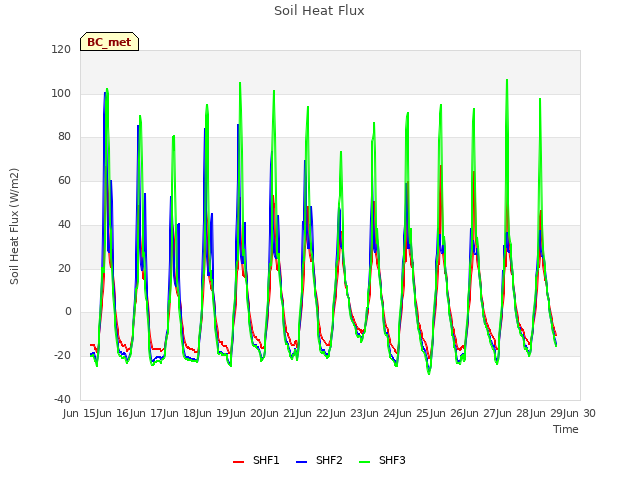
Task: Click the 80 y-axis tick label
Action: (64, 137)
